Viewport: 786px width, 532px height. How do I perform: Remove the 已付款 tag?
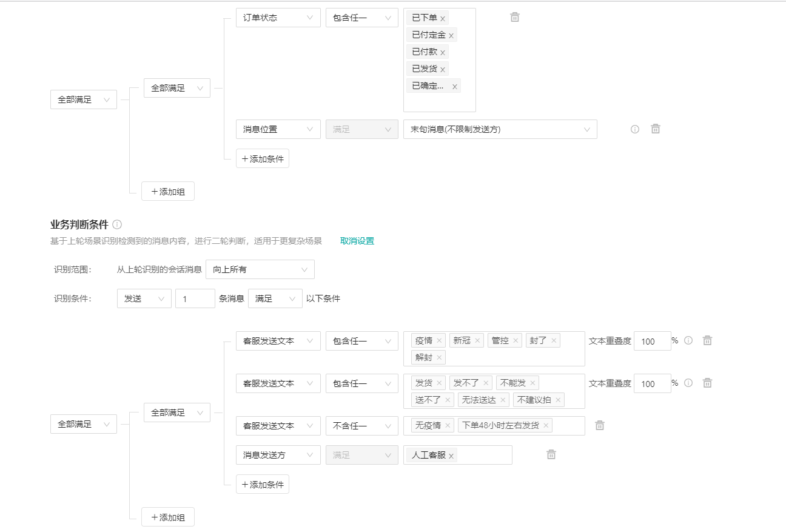pos(443,53)
